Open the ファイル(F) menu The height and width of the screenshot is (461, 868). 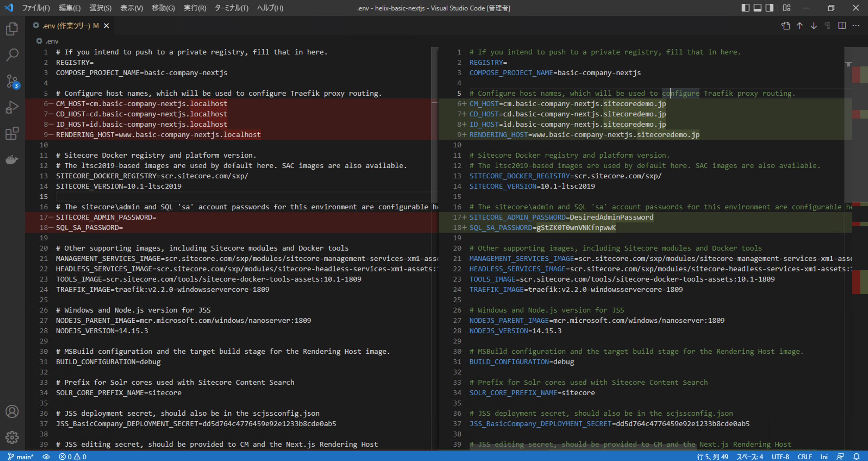[x=36, y=8]
